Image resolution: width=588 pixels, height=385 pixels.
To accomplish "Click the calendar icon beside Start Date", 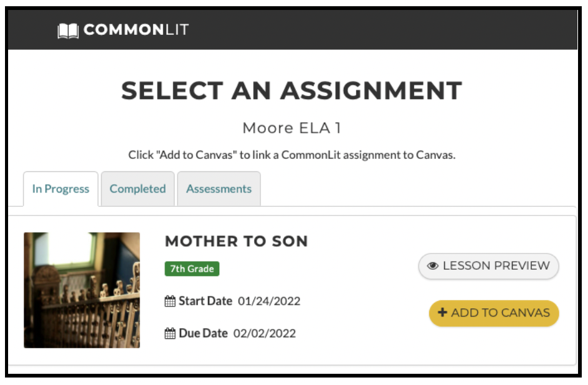I will 170,302.
